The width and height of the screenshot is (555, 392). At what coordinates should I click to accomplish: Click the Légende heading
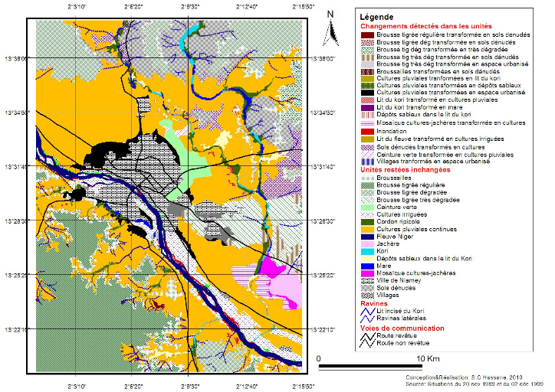[376, 17]
